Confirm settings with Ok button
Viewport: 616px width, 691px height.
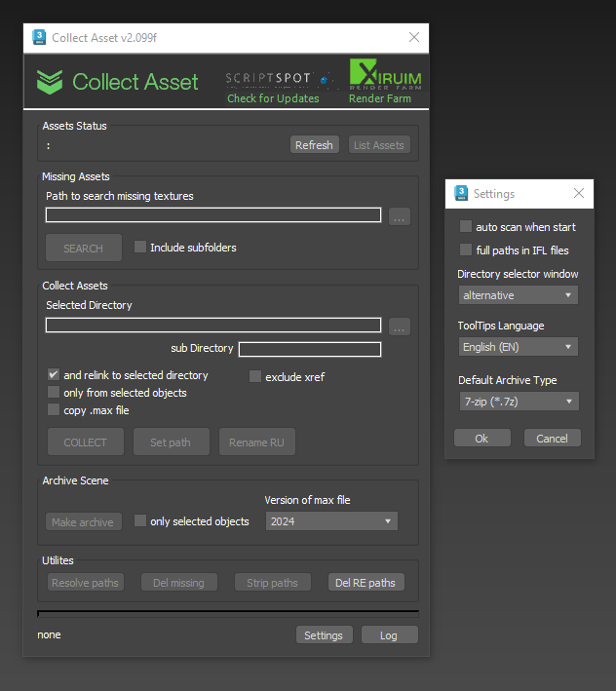click(482, 438)
